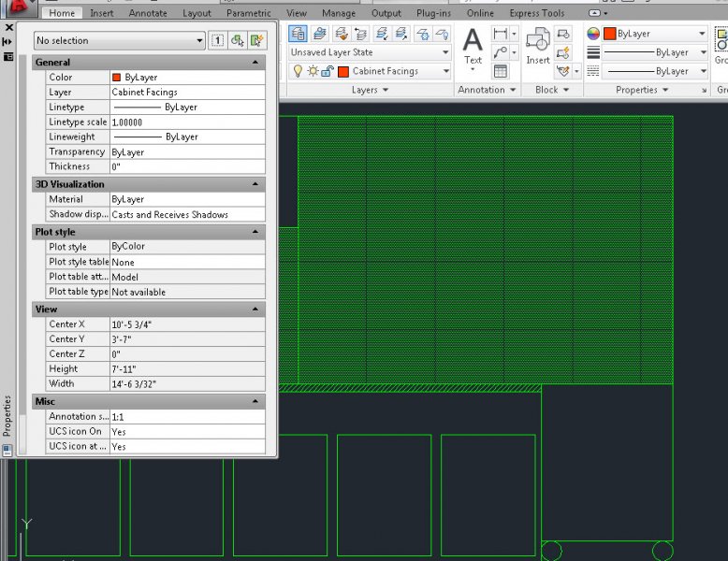Click Layer Previous icon
Viewport: 728px width, 561px height.
[361, 34]
